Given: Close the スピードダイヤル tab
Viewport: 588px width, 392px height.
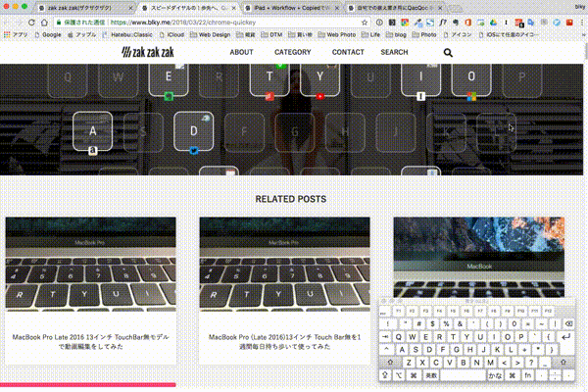Looking at the screenshot, I should click(234, 8).
